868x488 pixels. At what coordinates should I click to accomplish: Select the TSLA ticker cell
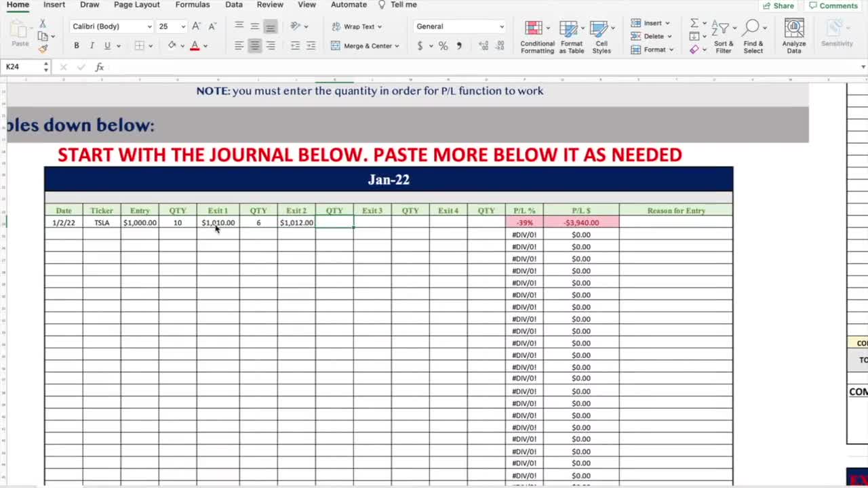coord(101,222)
